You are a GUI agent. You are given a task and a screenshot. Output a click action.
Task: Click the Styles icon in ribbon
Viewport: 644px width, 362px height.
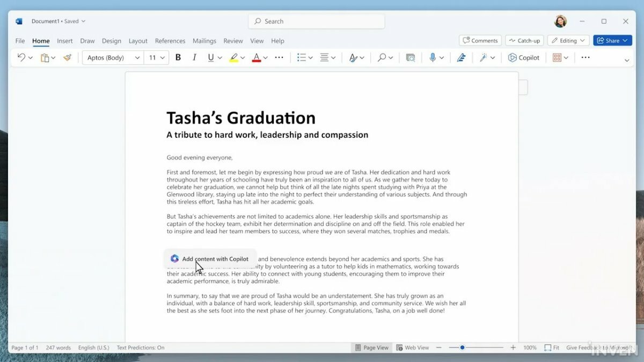click(x=353, y=57)
